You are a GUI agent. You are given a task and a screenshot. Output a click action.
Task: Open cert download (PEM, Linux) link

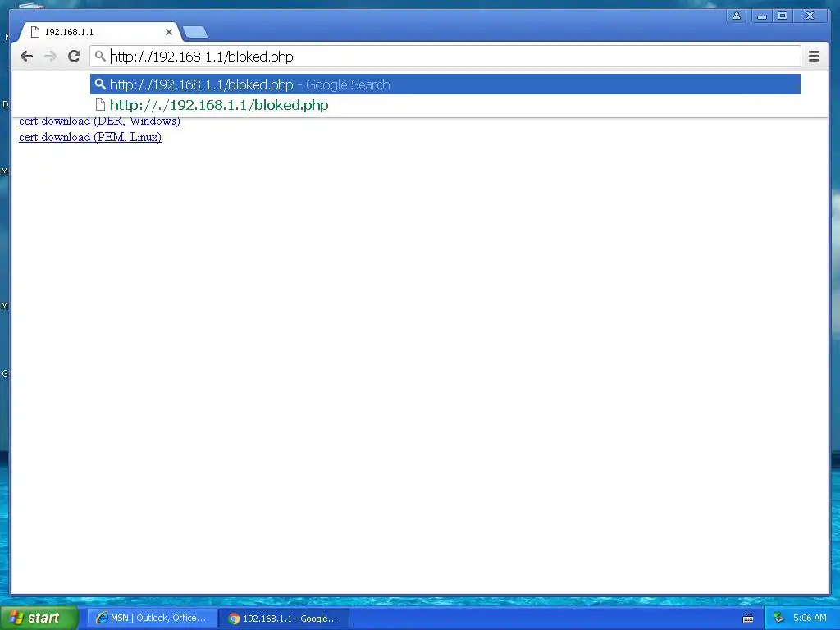point(90,137)
